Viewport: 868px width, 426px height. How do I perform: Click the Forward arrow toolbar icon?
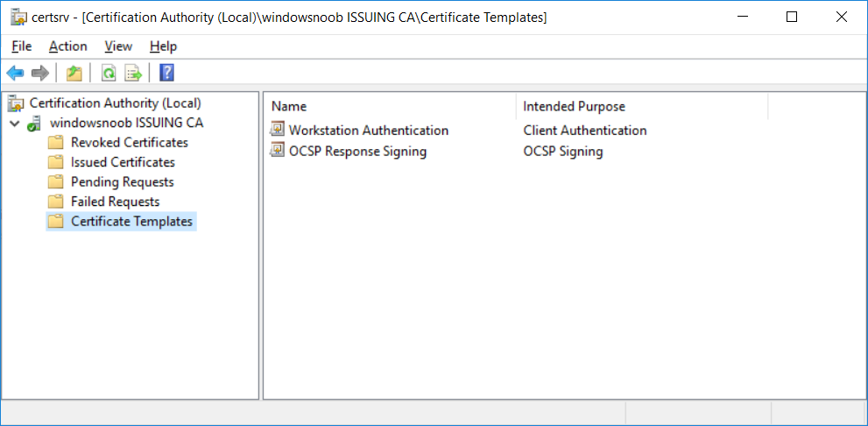[40, 73]
